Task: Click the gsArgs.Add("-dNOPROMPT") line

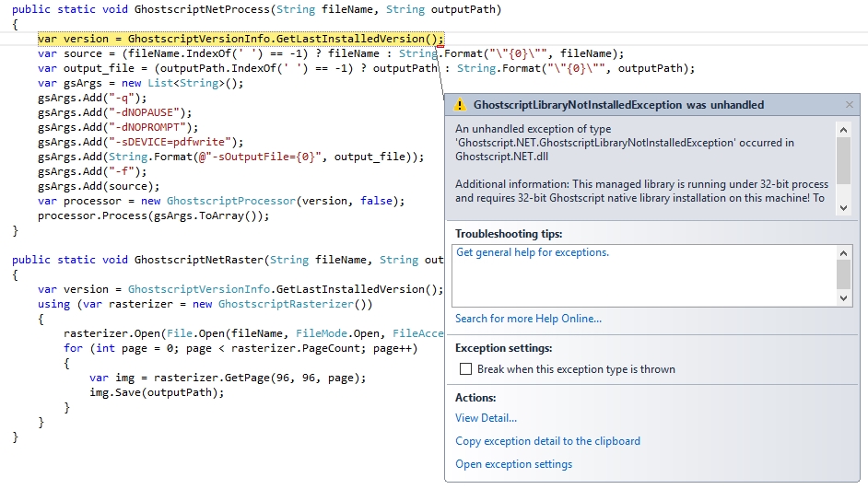Action: click(118, 127)
